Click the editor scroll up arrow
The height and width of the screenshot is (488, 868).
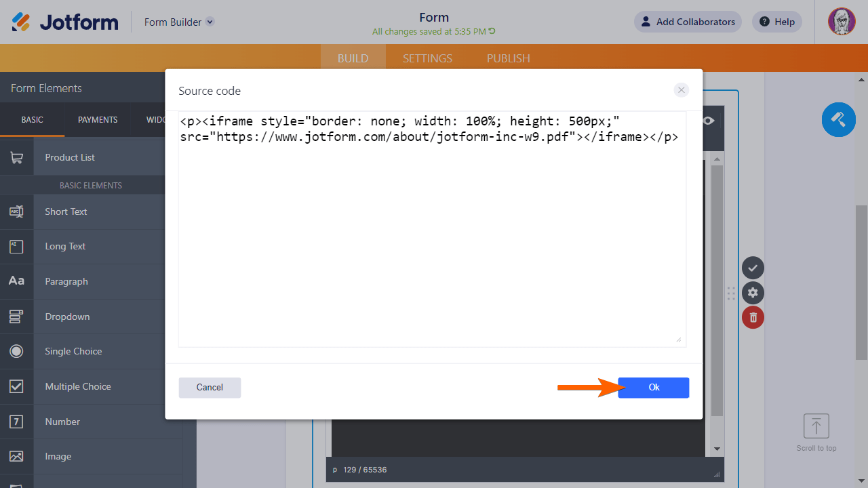(x=717, y=158)
